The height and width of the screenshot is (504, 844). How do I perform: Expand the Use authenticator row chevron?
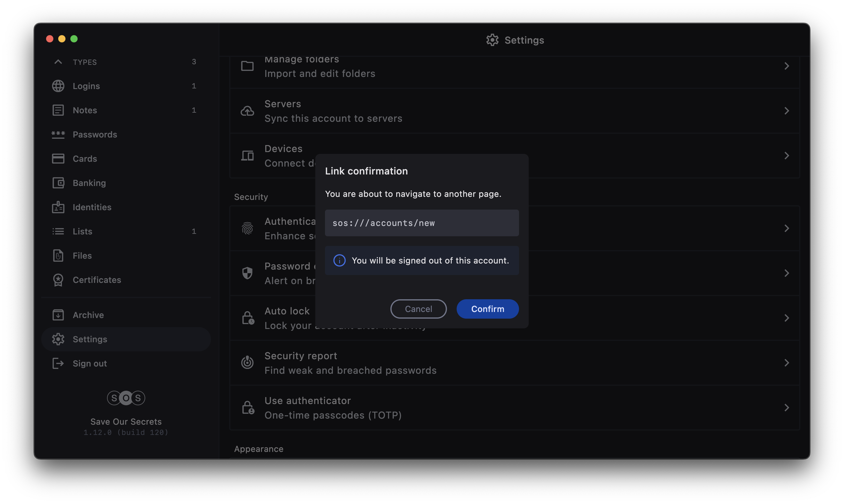787,408
